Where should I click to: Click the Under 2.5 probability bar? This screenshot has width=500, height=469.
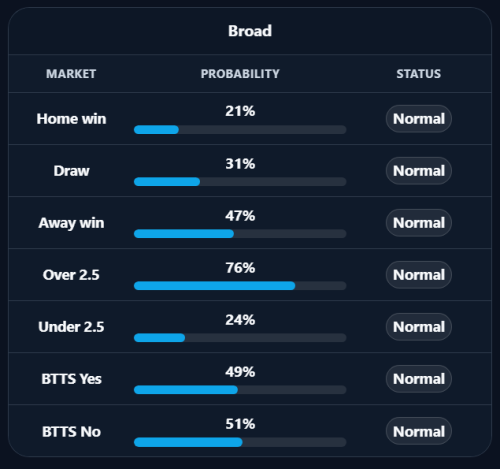[x=240, y=338]
